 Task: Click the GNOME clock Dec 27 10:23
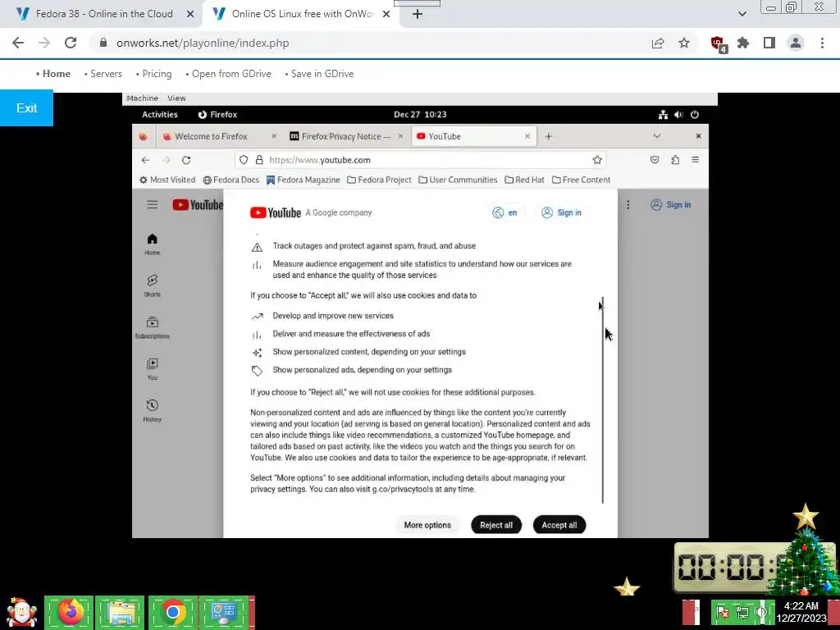[x=420, y=115]
